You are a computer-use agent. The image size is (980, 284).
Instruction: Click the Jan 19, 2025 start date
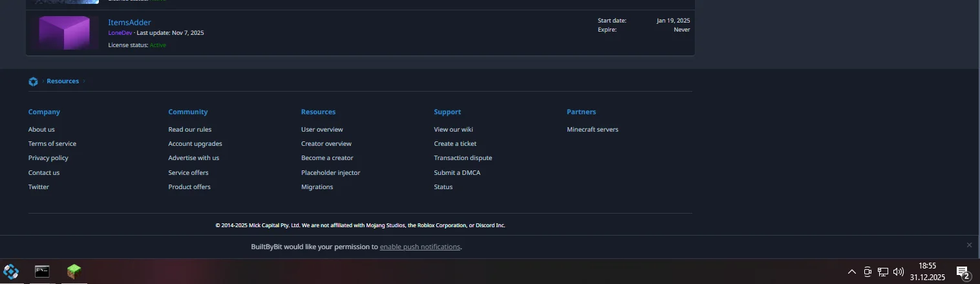(x=674, y=21)
